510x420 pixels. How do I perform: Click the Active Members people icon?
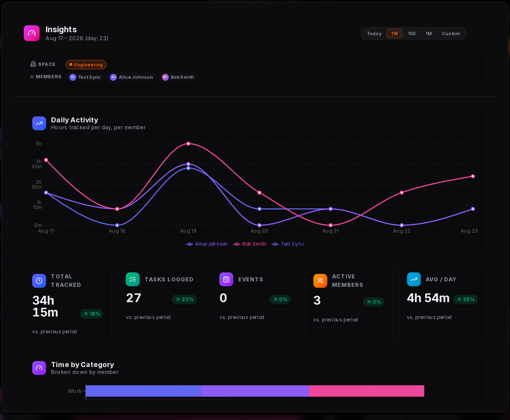[x=320, y=281]
